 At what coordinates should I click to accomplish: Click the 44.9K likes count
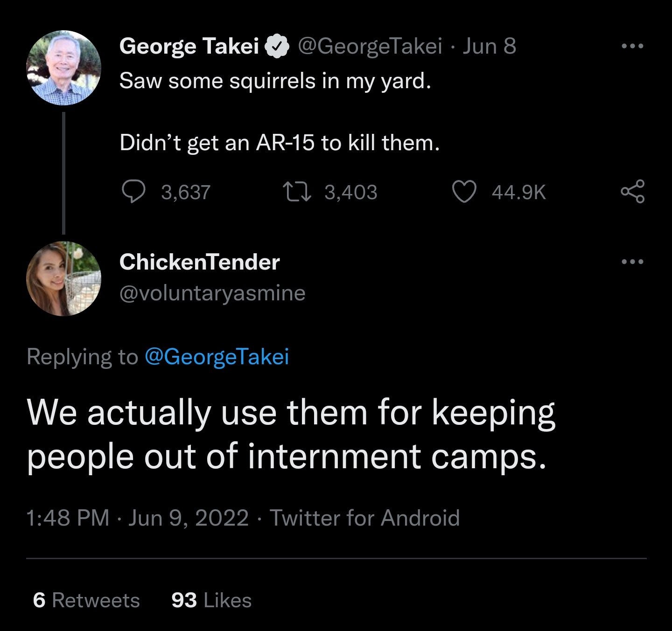(519, 192)
